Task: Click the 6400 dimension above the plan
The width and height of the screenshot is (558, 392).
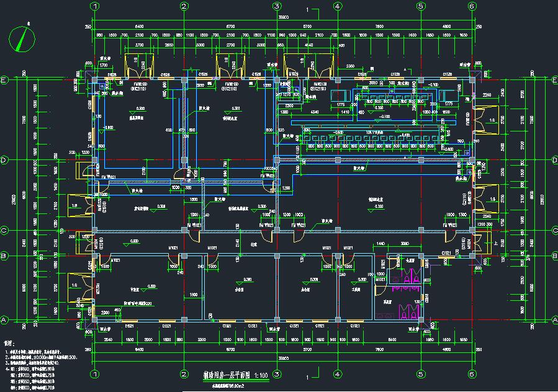Action: (139, 26)
